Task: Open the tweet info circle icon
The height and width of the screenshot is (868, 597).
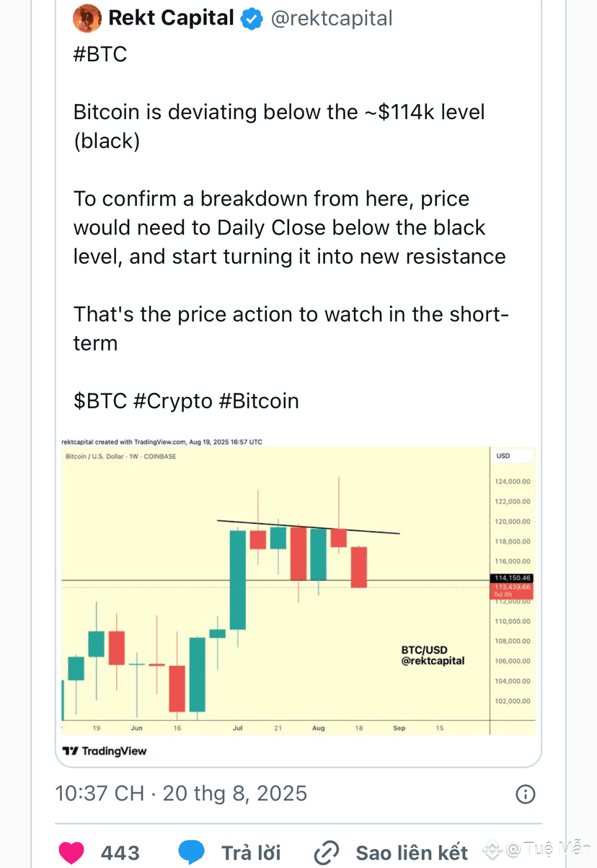Action: (x=526, y=794)
